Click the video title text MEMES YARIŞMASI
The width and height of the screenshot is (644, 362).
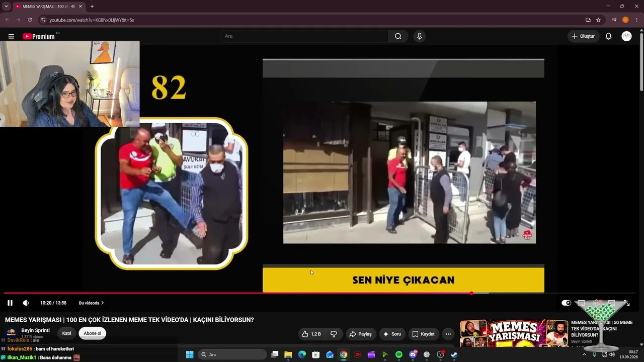point(129,320)
